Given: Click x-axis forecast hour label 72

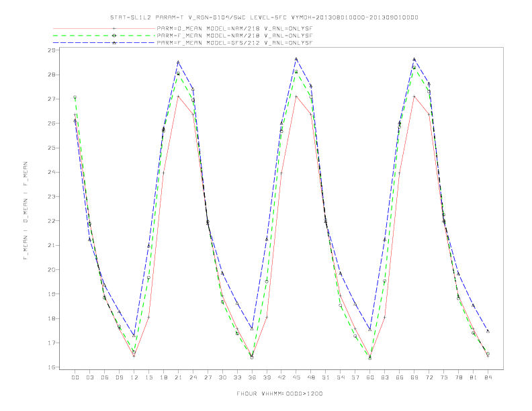Looking at the screenshot, I should click(429, 377).
